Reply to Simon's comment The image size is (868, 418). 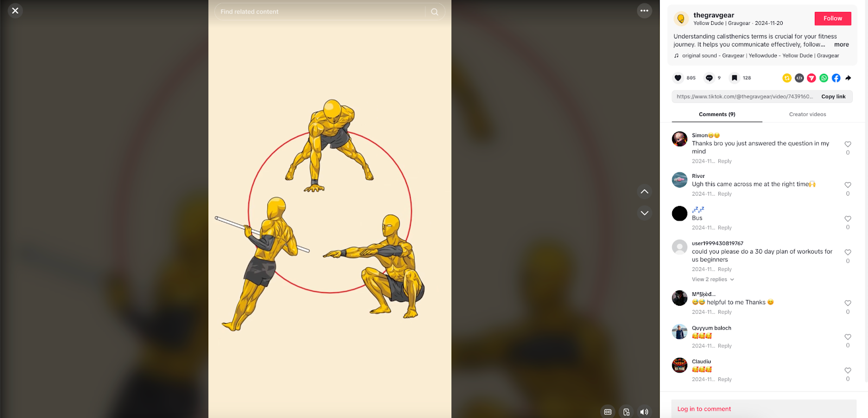coord(724,161)
